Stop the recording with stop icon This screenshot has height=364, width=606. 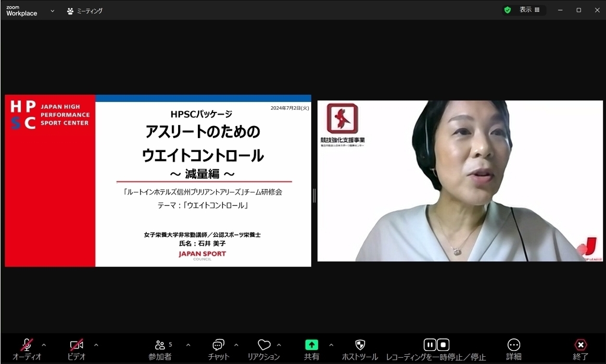pos(443,345)
